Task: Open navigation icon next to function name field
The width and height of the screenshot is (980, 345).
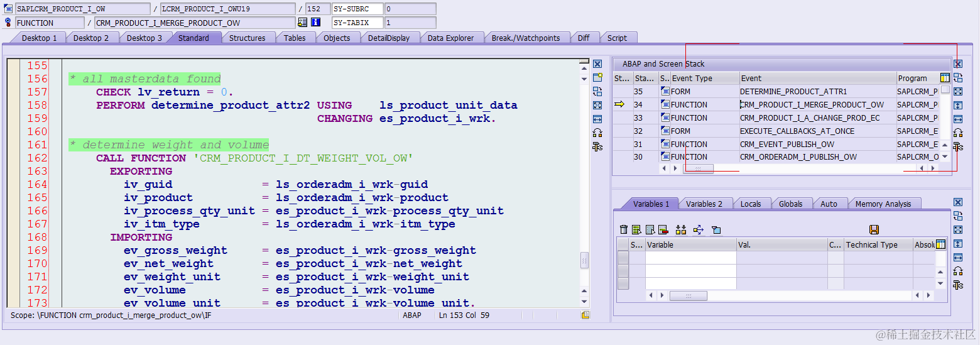Action: point(302,23)
